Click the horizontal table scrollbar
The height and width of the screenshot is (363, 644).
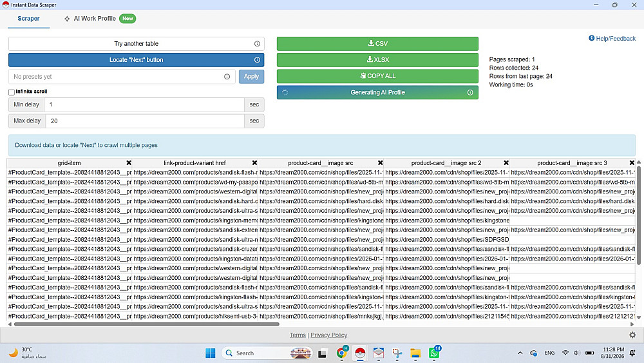tap(147, 324)
